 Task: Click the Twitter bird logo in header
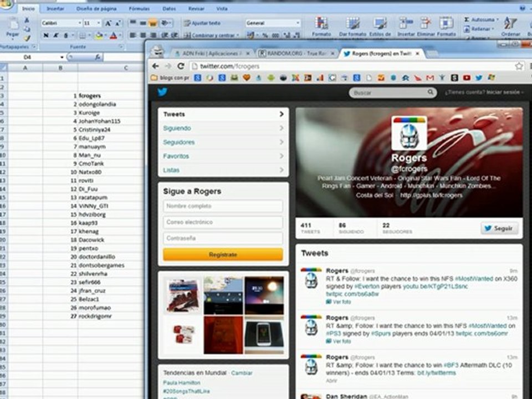pyautogui.click(x=162, y=92)
